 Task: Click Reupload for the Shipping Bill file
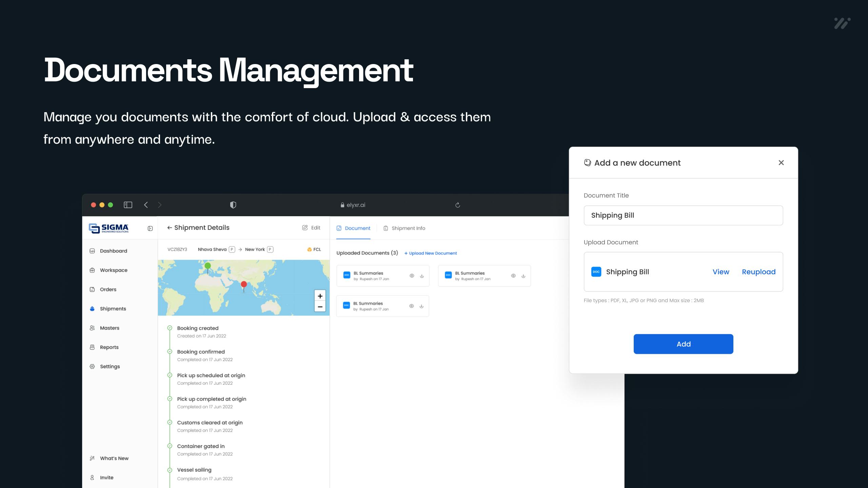[758, 271]
